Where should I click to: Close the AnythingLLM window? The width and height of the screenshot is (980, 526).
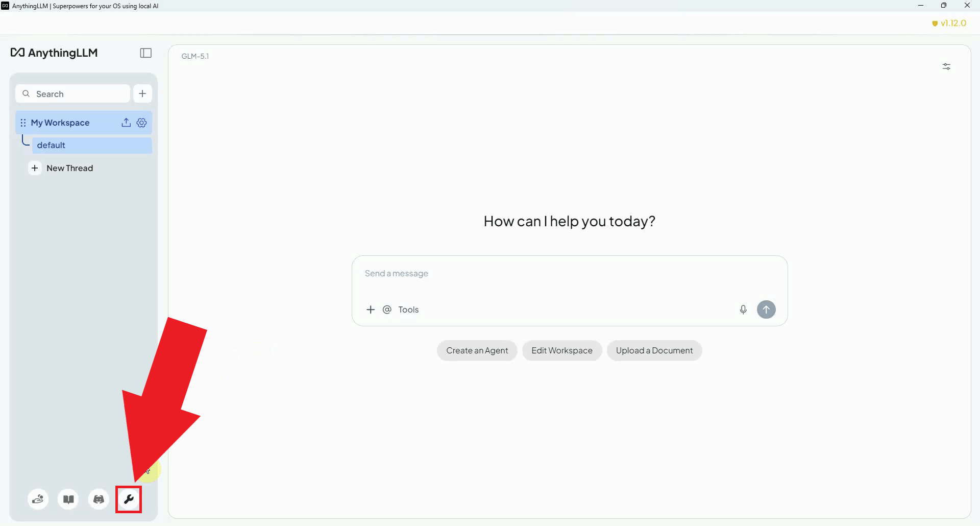click(x=967, y=6)
